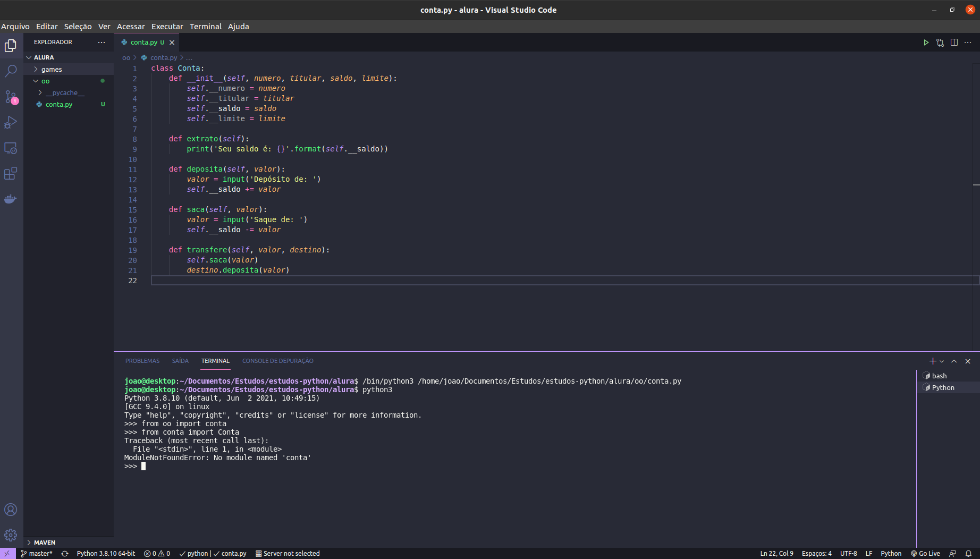The height and width of the screenshot is (559, 980).
Task: Expand the __pycache__ folder
Action: pos(69,92)
